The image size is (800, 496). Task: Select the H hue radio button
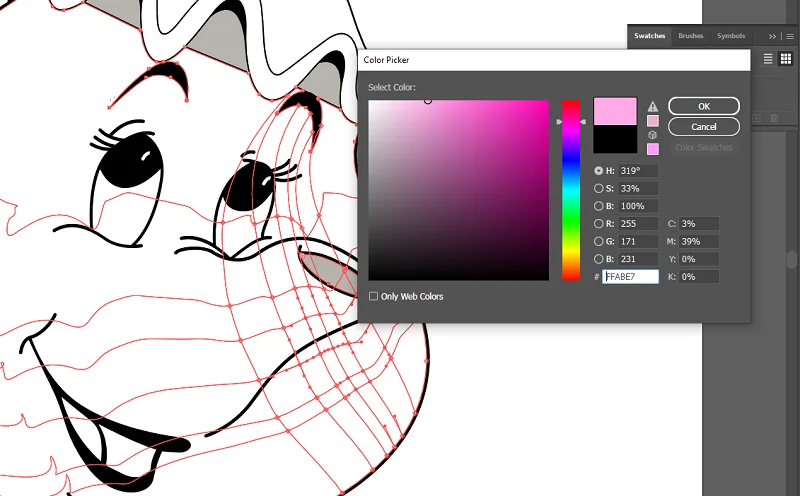click(x=598, y=171)
